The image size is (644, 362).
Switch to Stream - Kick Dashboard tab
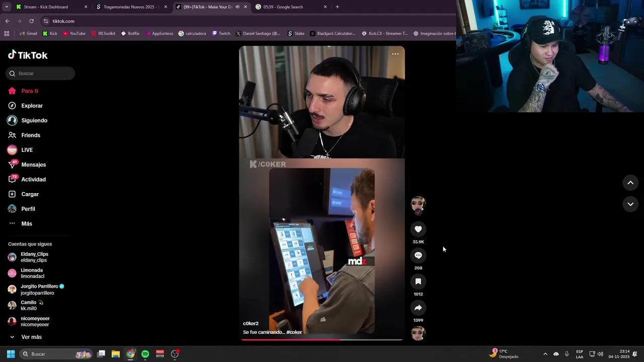coord(51,7)
